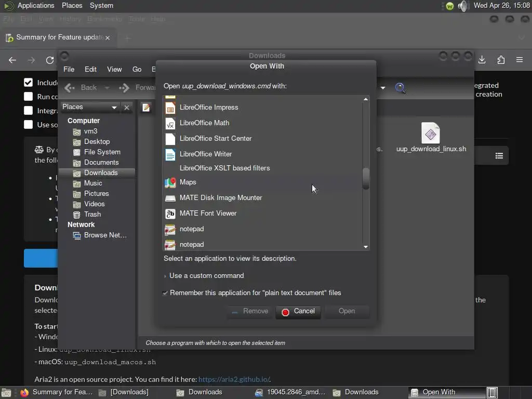Viewport: 532px width, 399px height.
Task: Reload the Firefox page
Action: pos(50,60)
